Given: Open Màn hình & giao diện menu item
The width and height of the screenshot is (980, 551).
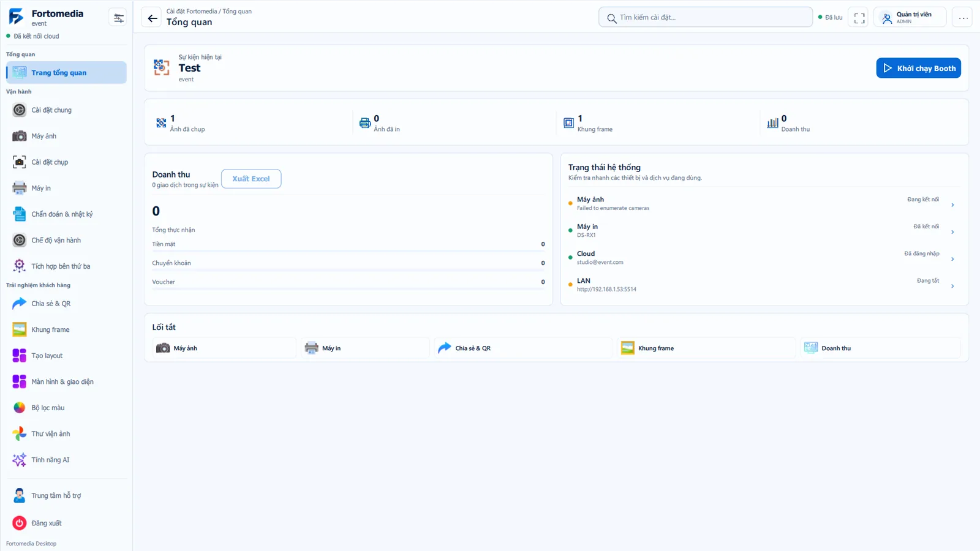Looking at the screenshot, I should [x=66, y=381].
